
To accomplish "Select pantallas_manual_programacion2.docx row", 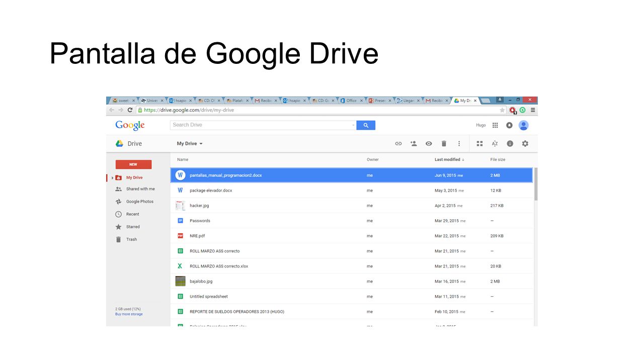I will pos(351,175).
